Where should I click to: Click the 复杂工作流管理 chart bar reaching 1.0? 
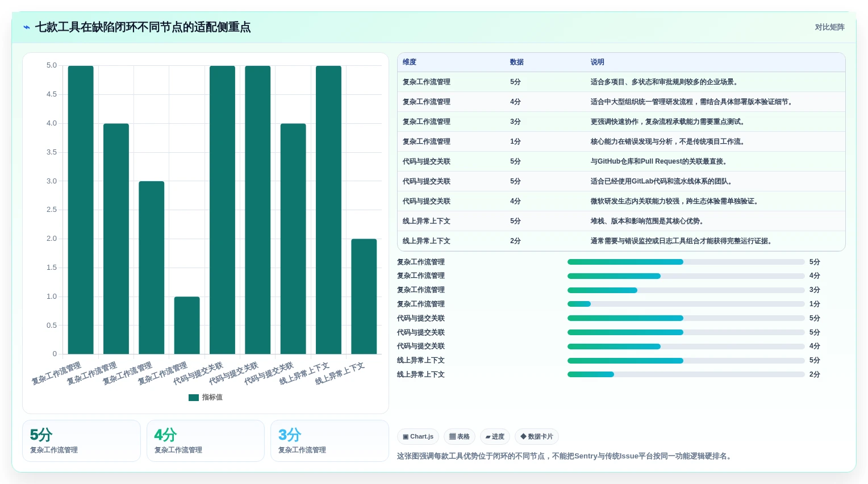coord(187,326)
